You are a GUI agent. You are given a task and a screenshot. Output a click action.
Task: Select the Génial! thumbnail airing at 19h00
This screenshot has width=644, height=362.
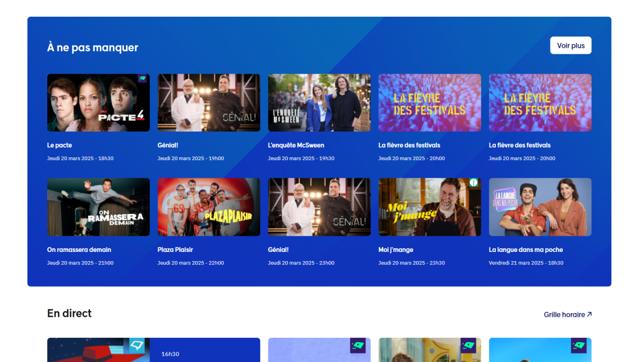[x=209, y=103]
